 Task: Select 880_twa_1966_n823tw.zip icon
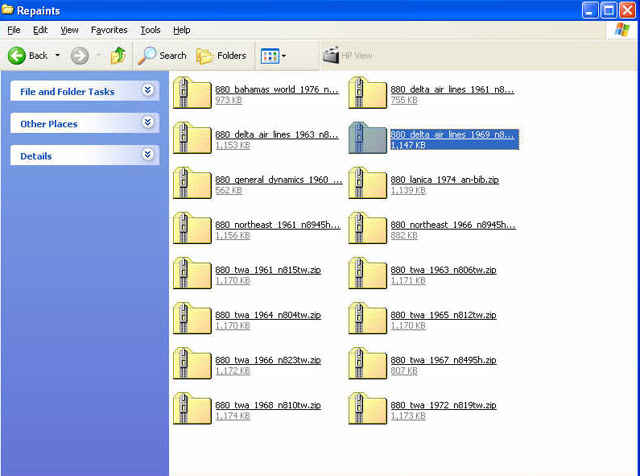192,363
